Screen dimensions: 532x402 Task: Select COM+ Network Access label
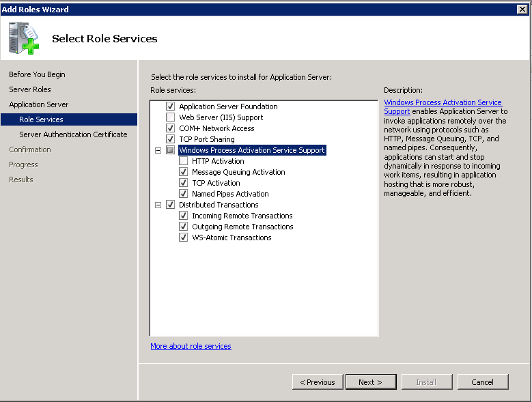(x=216, y=128)
